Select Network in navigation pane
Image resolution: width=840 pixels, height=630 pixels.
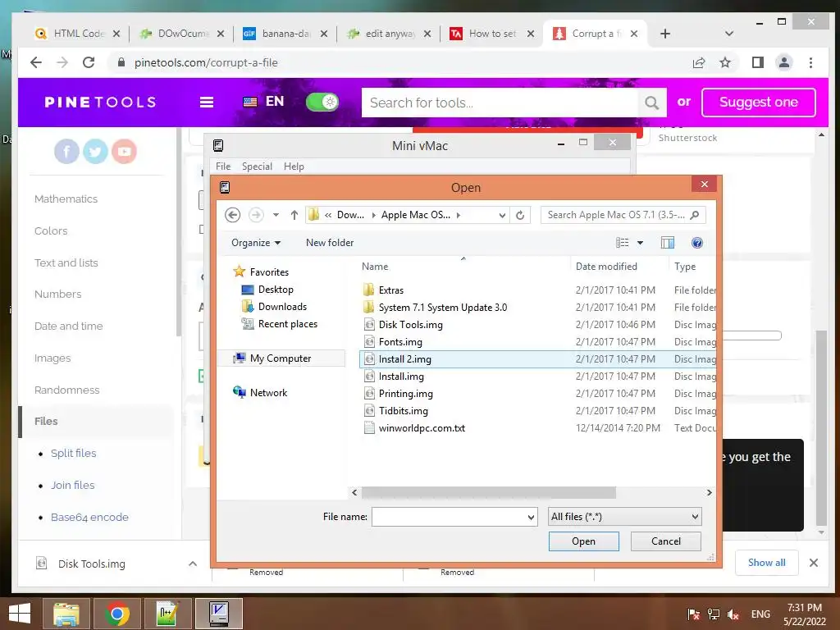[x=268, y=392]
